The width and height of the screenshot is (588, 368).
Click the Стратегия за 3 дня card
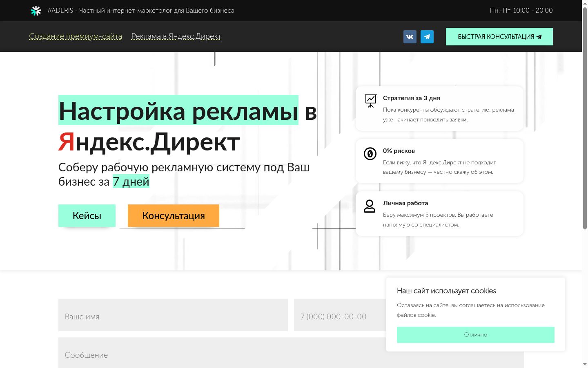pyautogui.click(x=439, y=108)
